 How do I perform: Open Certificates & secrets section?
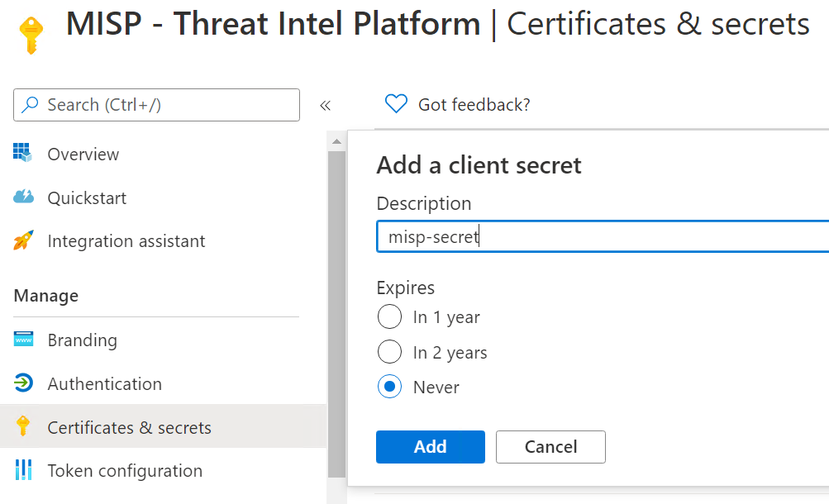[164, 427]
